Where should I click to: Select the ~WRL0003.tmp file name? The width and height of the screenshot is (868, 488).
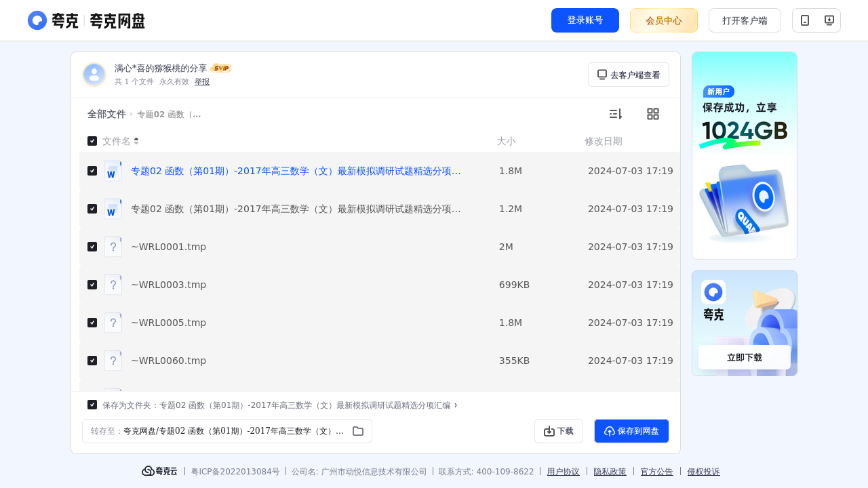tap(168, 285)
